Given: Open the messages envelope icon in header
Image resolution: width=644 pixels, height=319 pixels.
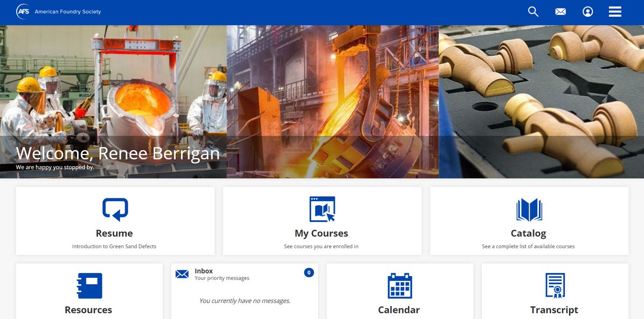Looking at the screenshot, I should (x=560, y=12).
